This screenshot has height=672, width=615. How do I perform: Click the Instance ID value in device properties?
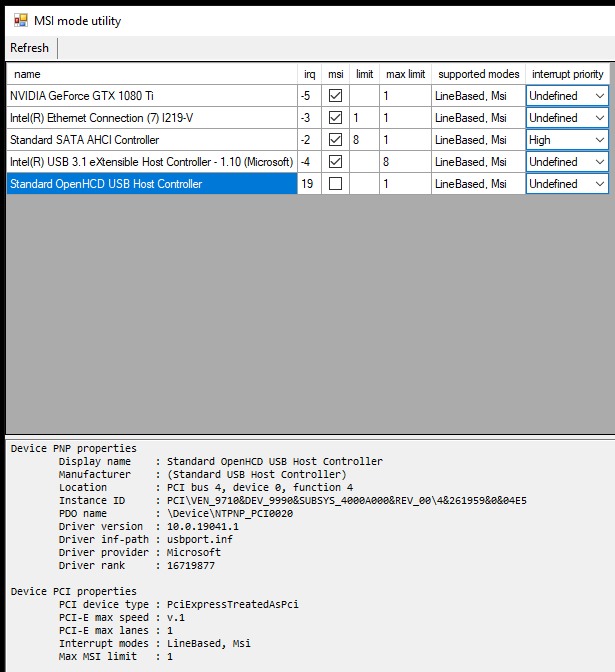[x=347, y=500]
